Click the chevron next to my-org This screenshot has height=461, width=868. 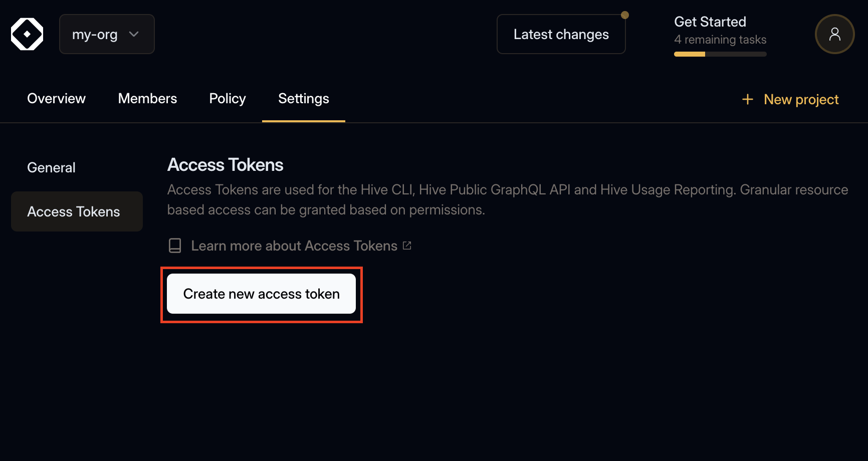[x=133, y=35]
